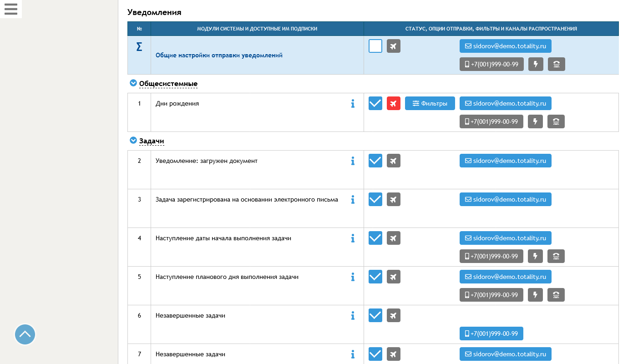Toggle email channel for Наступление даты начала
The height and width of the screenshot is (364, 628).
click(x=506, y=238)
